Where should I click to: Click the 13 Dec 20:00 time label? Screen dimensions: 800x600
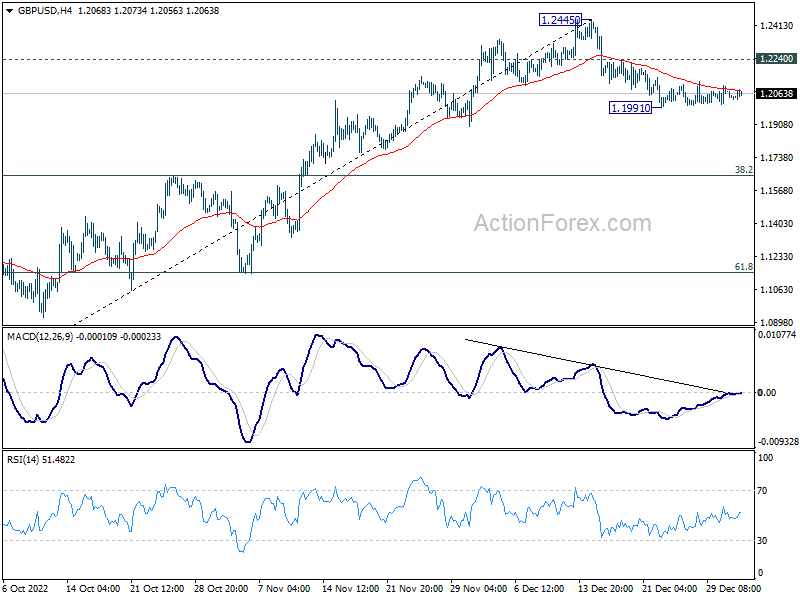(606, 588)
